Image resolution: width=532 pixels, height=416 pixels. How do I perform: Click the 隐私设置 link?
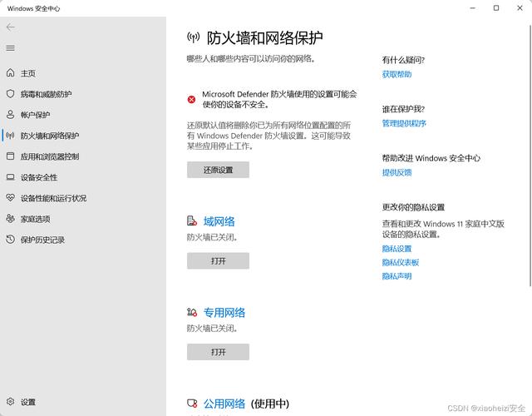tap(397, 249)
